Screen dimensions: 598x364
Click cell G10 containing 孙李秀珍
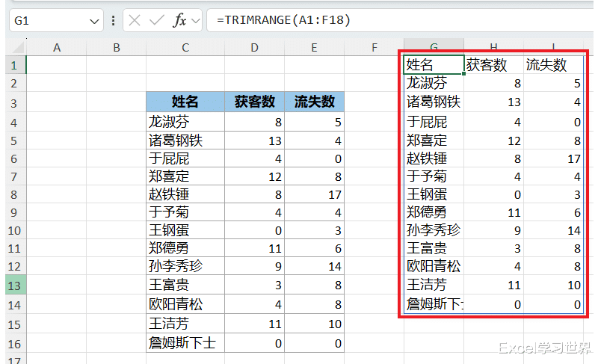click(434, 230)
